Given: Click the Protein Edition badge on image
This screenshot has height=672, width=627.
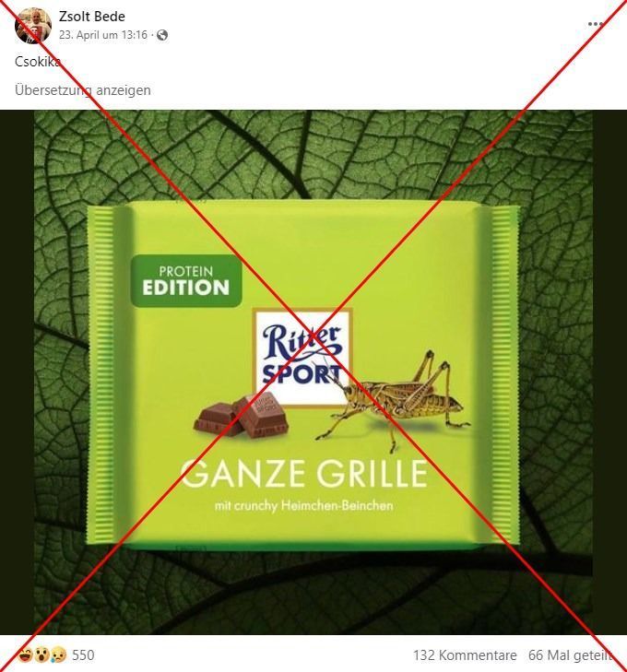Looking at the screenshot, I should tap(186, 281).
